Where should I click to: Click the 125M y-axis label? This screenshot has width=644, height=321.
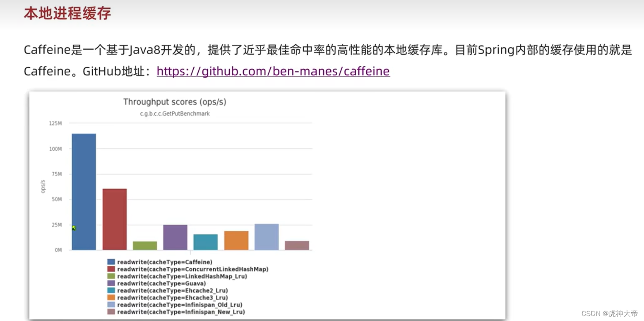click(55, 123)
